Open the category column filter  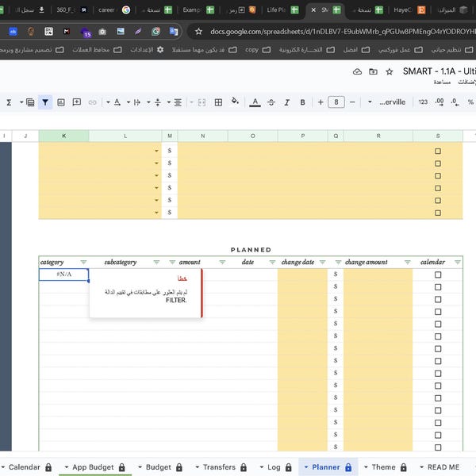(x=83, y=262)
